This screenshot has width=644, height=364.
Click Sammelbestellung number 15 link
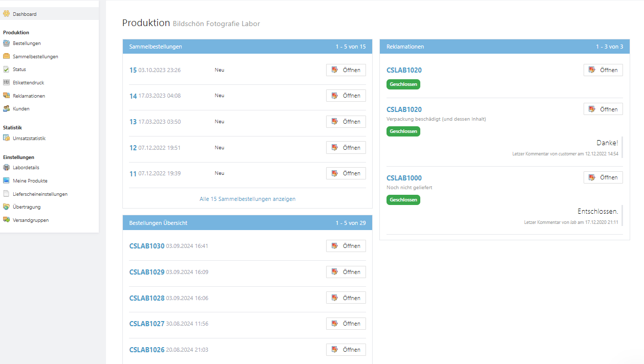click(133, 70)
